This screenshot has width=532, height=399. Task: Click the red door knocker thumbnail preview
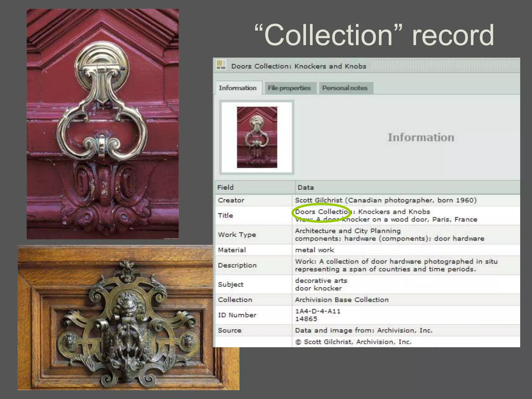click(x=257, y=137)
